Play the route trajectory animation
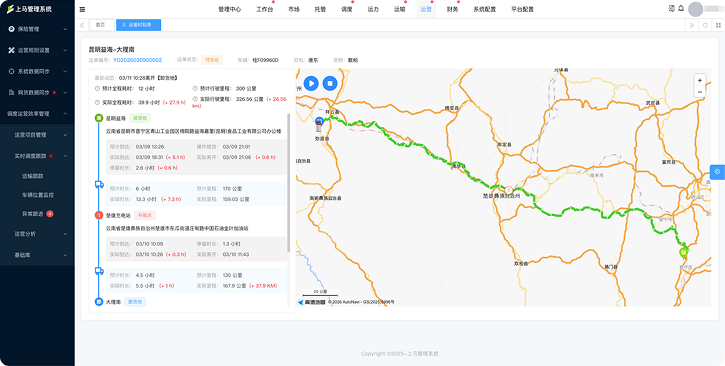Viewport: 725px width, 366px height. (x=311, y=83)
